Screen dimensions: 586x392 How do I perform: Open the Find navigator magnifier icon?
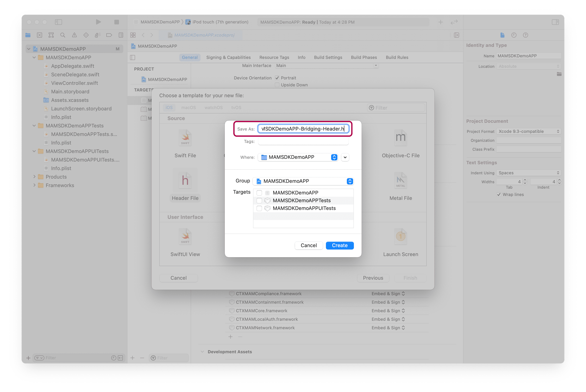click(x=63, y=35)
